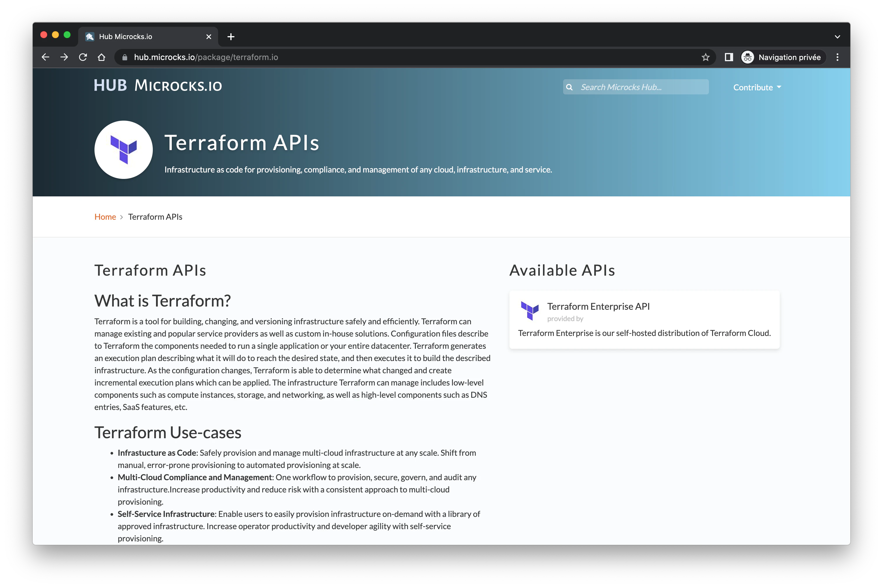Click the browser back arrow

click(45, 57)
